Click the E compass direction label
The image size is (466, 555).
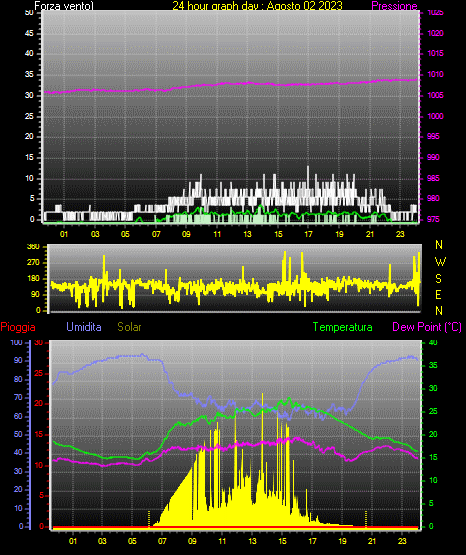[438, 294]
